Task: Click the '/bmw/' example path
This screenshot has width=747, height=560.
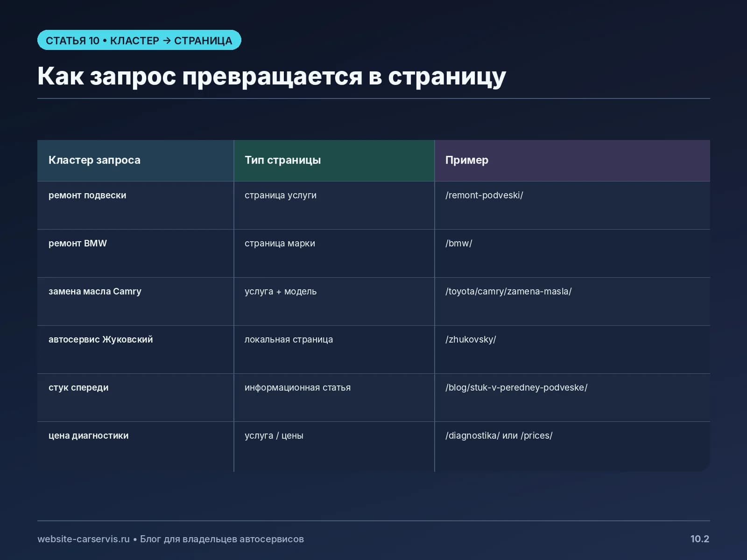Action: click(x=459, y=243)
